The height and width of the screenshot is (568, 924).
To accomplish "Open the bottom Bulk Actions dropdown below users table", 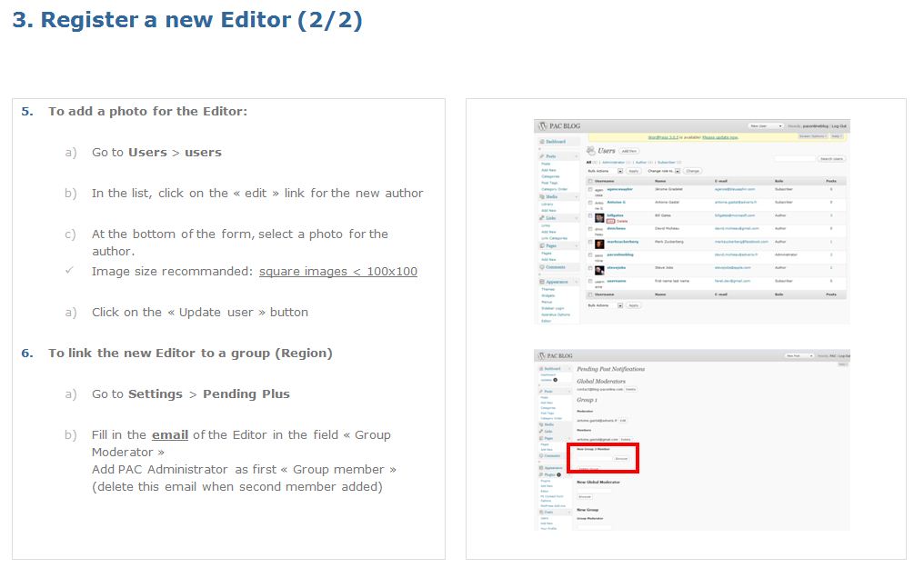I will (x=605, y=305).
